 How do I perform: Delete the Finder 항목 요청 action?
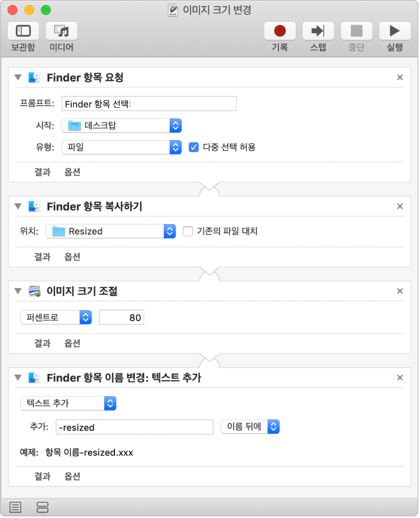[x=400, y=78]
